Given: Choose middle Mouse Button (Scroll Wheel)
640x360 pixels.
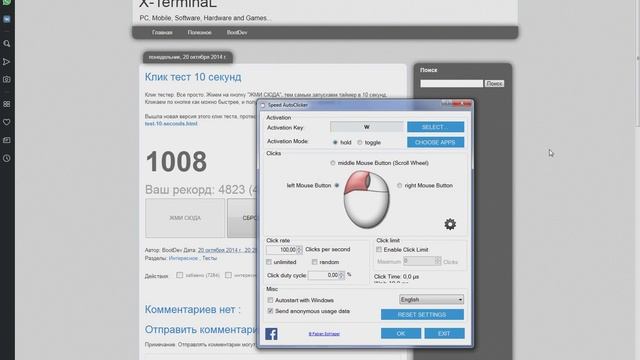Looking at the screenshot, I should (333, 163).
